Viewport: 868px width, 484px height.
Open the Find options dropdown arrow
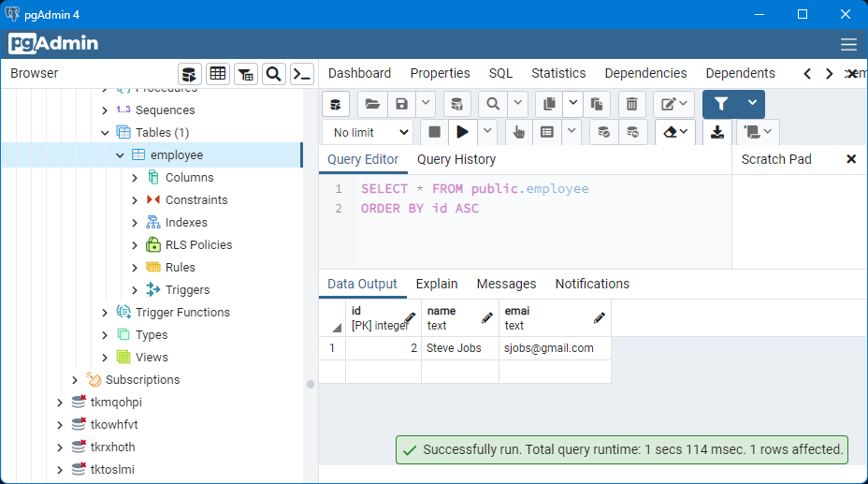pos(517,103)
